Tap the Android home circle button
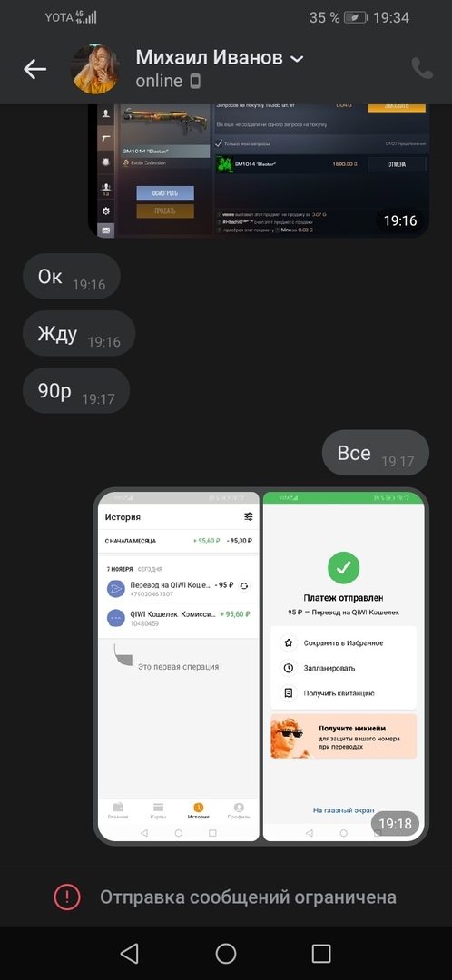 pyautogui.click(x=226, y=953)
